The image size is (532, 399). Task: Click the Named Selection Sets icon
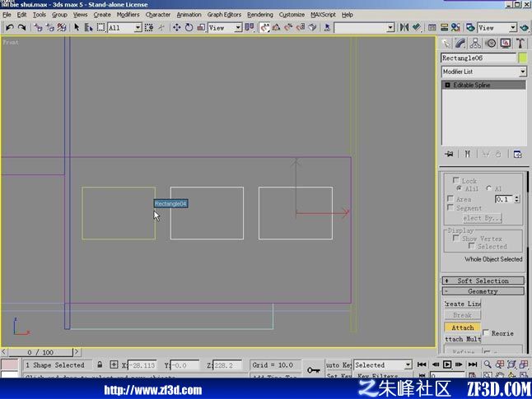pos(327,27)
